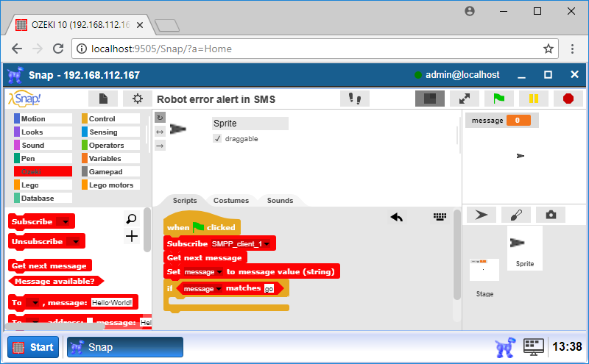Image resolution: width=589 pixels, height=364 pixels.
Task: Open the Operators blocks category
Action: point(111,145)
